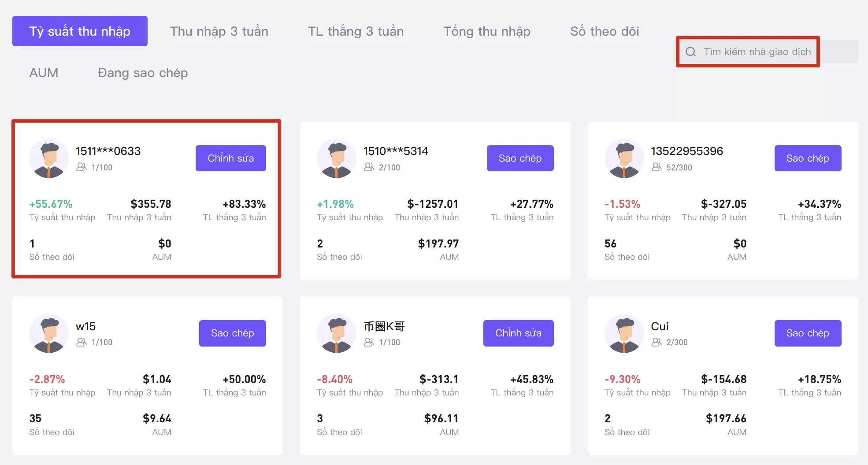The height and width of the screenshot is (465, 868).
Task: Open avatar of trader 1511***0633
Action: (x=49, y=159)
